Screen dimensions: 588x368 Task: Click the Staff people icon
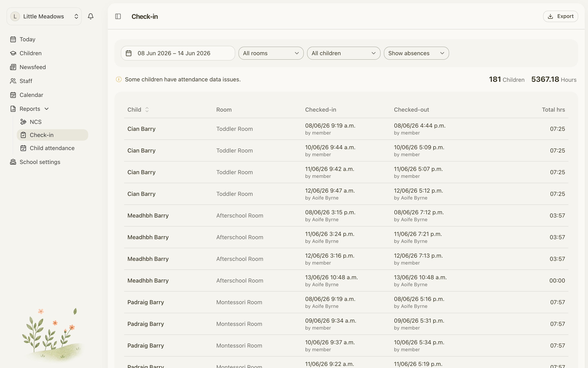[x=13, y=81]
